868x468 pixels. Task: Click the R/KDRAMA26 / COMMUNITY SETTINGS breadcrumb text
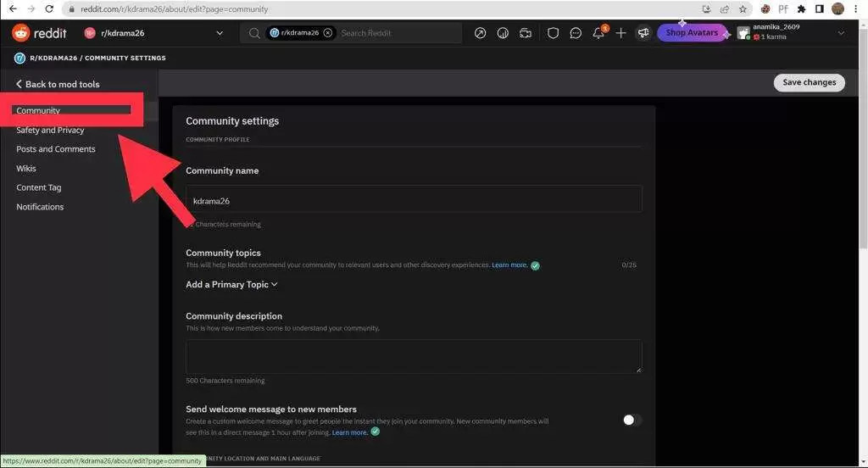[x=97, y=58]
